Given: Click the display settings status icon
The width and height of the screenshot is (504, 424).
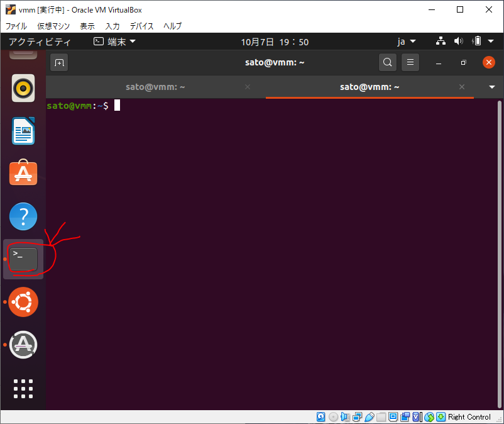Looking at the screenshot, I should pyautogui.click(x=393, y=417).
